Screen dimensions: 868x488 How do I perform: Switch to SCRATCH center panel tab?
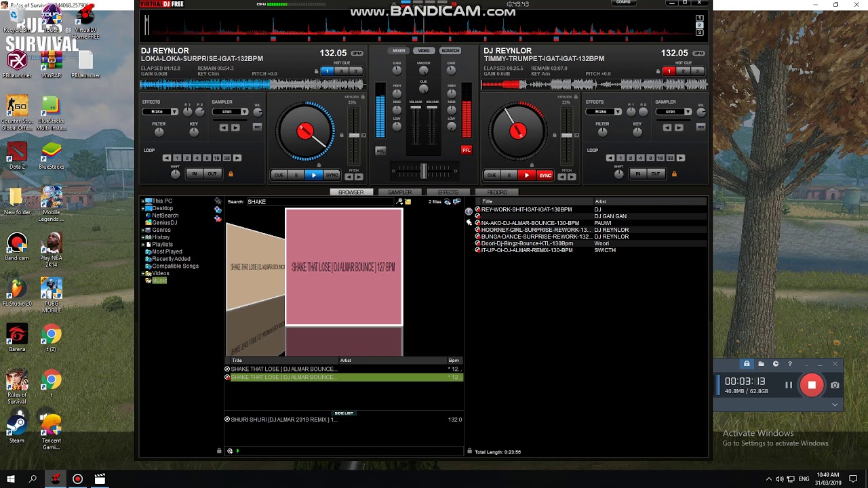(x=450, y=51)
